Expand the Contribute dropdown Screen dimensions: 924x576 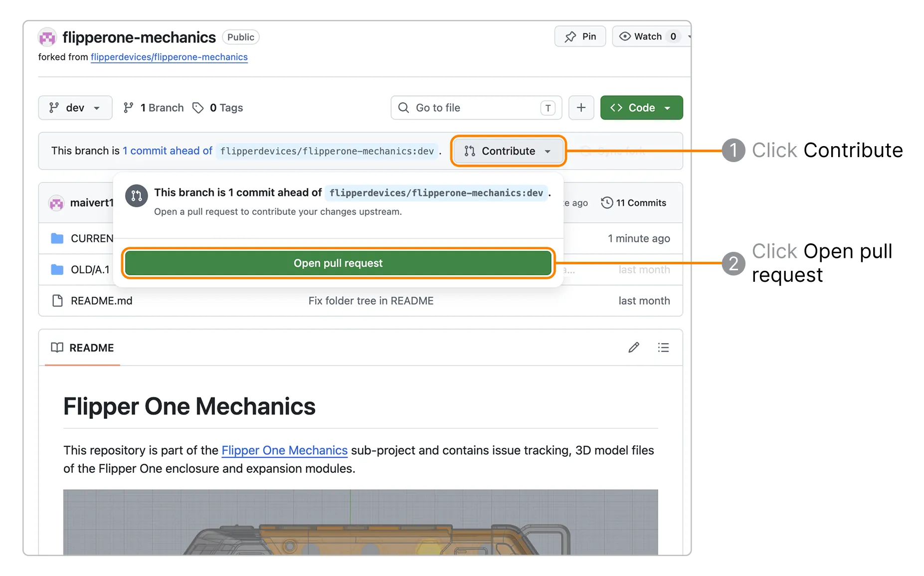pyautogui.click(x=508, y=151)
